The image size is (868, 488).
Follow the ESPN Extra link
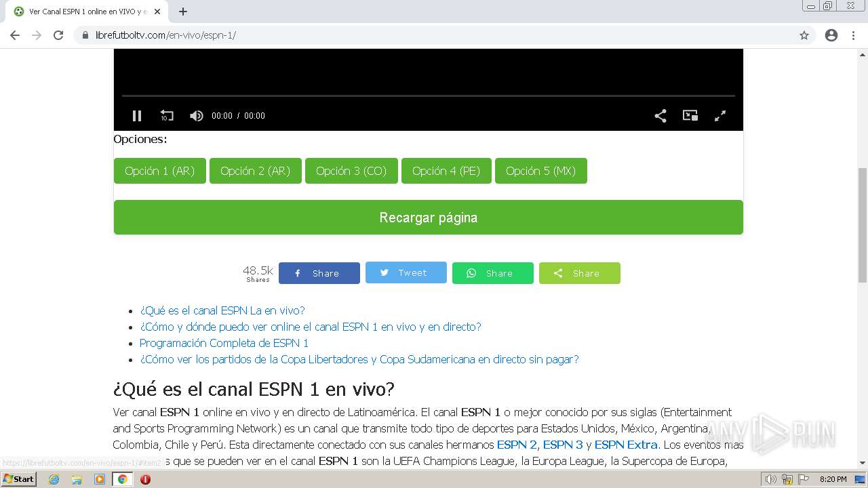tap(626, 445)
